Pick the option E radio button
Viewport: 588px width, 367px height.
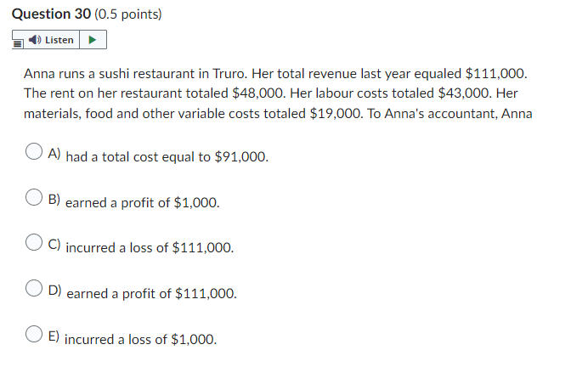[34, 334]
